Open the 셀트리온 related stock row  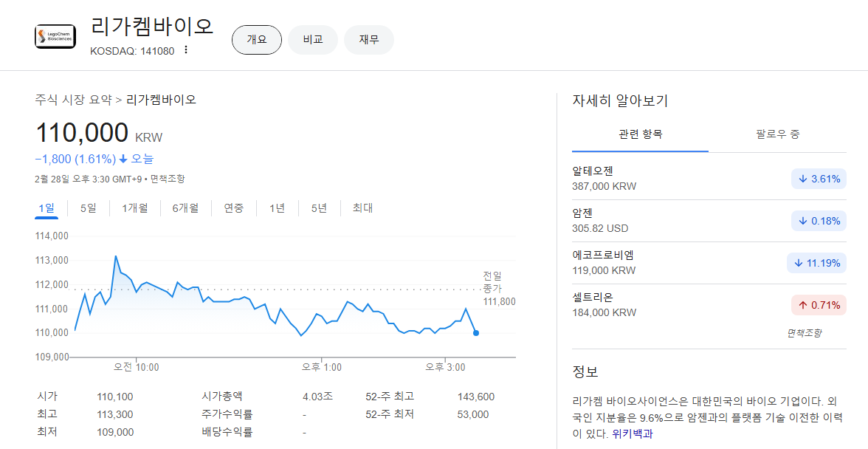pos(709,305)
